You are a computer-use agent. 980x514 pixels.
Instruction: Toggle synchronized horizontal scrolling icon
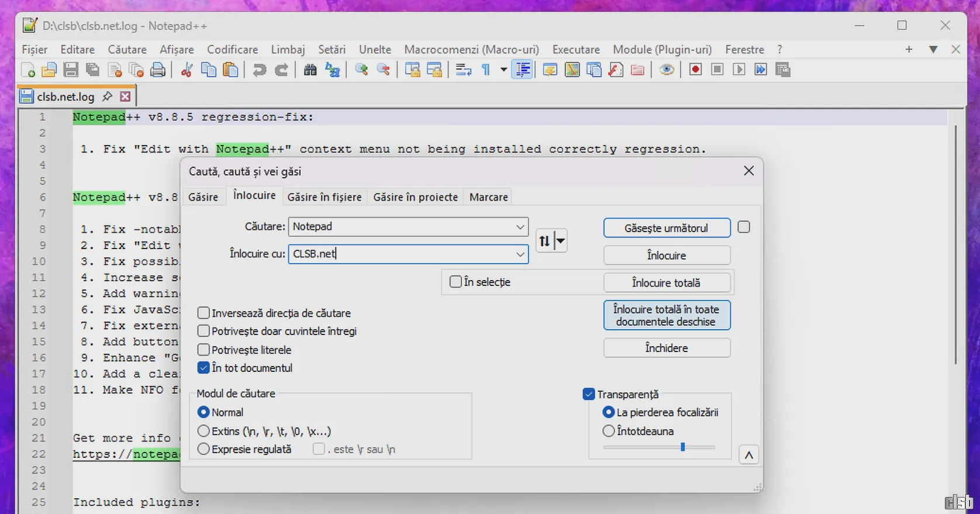pos(434,70)
